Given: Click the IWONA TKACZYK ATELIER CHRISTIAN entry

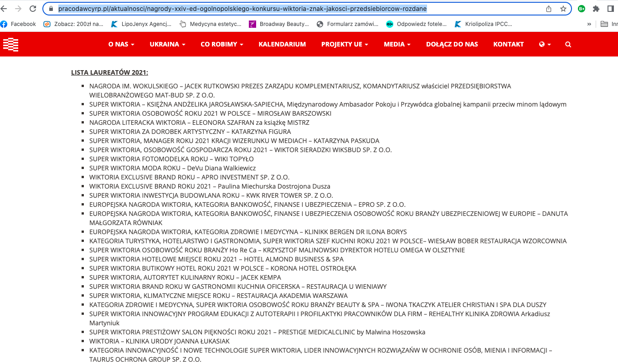Looking at the screenshot, I should point(318,305).
